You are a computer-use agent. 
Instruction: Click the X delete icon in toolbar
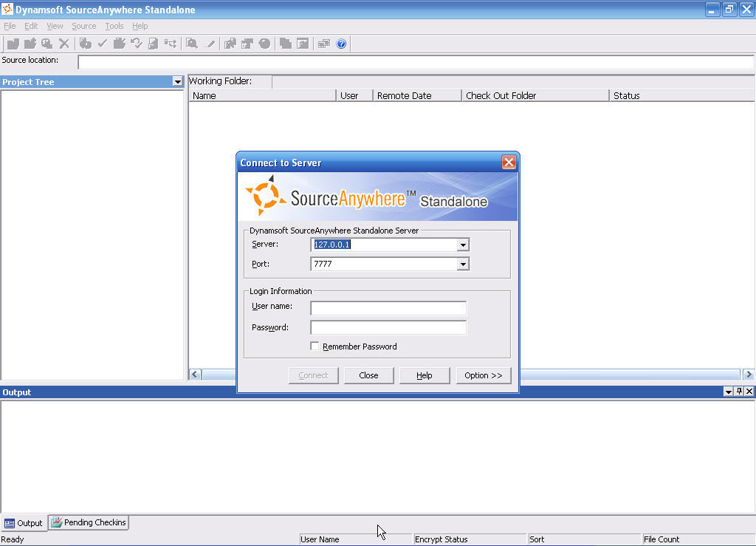click(x=63, y=44)
